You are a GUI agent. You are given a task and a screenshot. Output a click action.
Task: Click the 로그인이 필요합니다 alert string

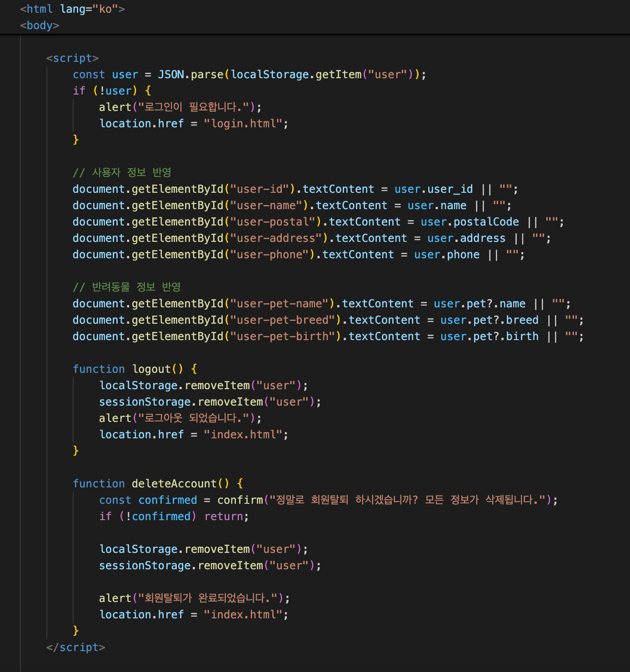coord(194,107)
